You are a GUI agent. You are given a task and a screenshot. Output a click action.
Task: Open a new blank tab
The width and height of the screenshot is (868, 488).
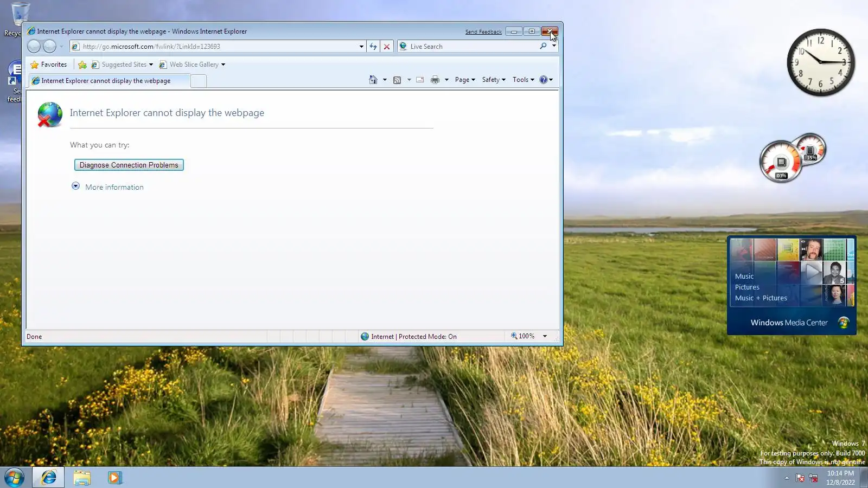tap(199, 81)
